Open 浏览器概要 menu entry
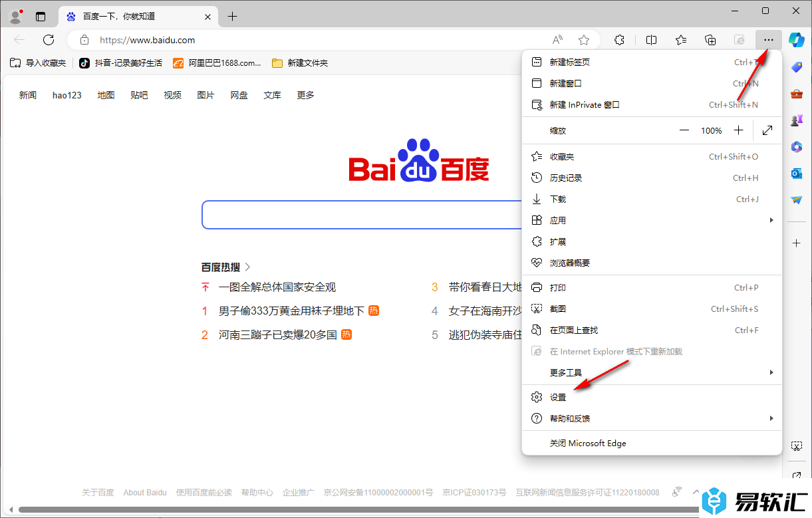 [652, 263]
